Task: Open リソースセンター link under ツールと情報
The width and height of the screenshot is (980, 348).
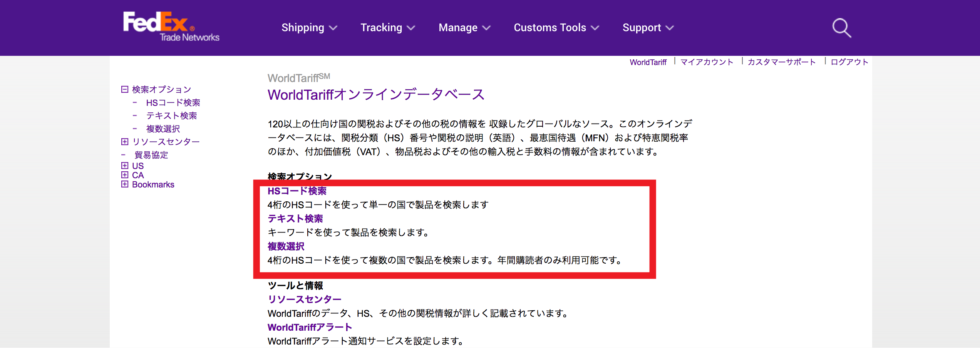Action: 305,299
